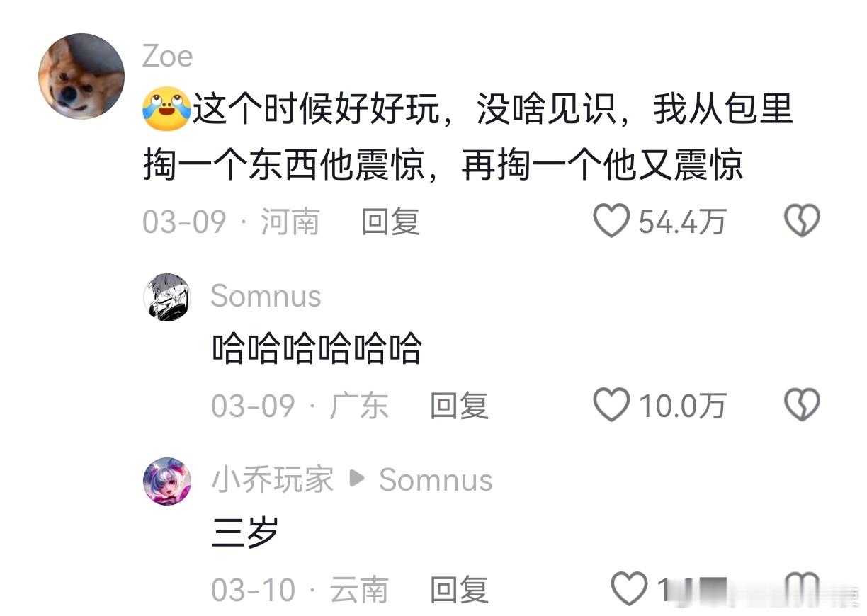This screenshot has height=616, width=867.
Task: Like Somnus's 哈哈哈 comment
Action: click(x=611, y=406)
